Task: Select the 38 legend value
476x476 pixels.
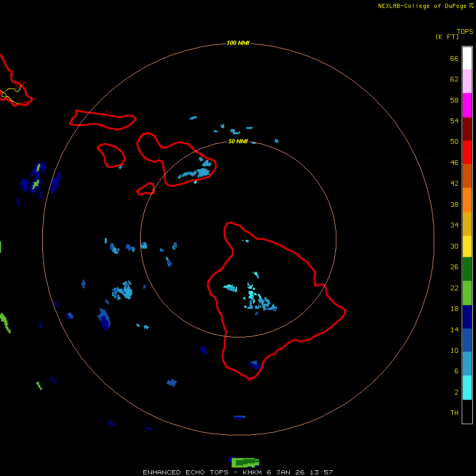Action: pyautogui.click(x=454, y=205)
